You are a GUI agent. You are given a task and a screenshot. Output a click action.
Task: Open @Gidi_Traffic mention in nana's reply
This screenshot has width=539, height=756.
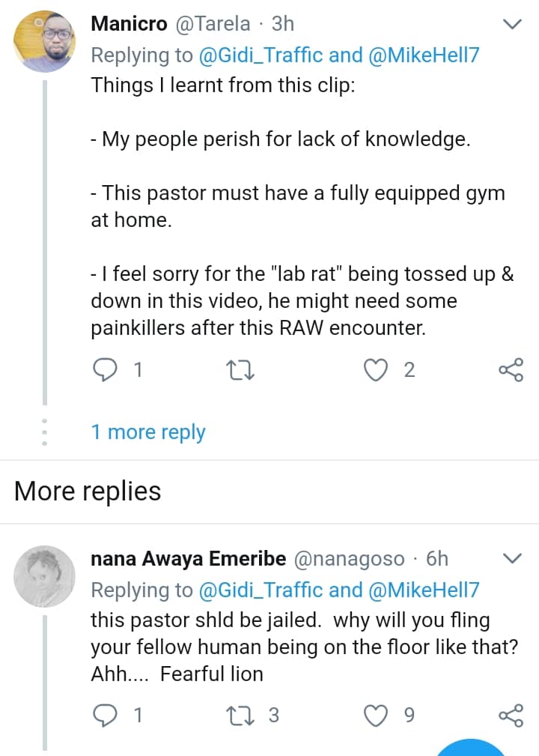tap(261, 590)
